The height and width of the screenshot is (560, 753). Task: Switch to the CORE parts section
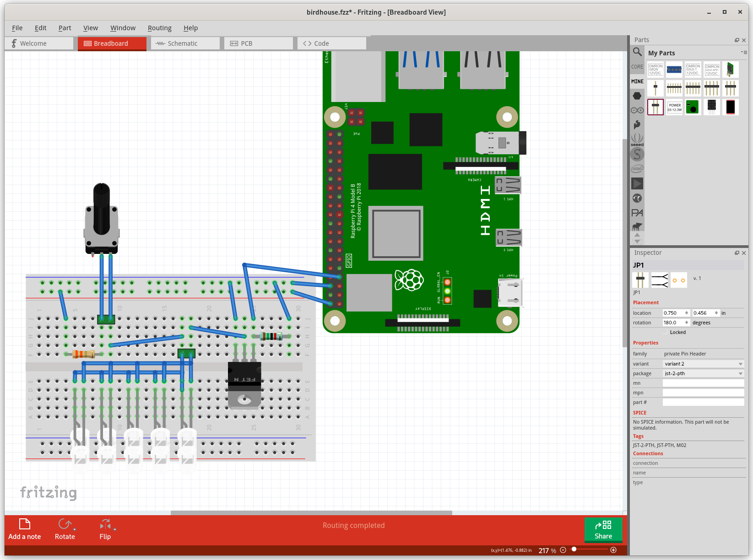pos(637,66)
